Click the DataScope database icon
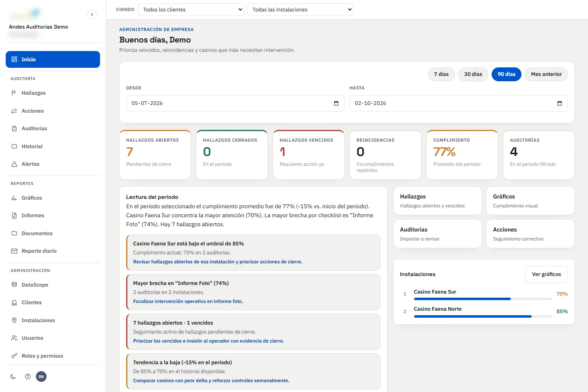The image size is (588, 392). coord(14,285)
